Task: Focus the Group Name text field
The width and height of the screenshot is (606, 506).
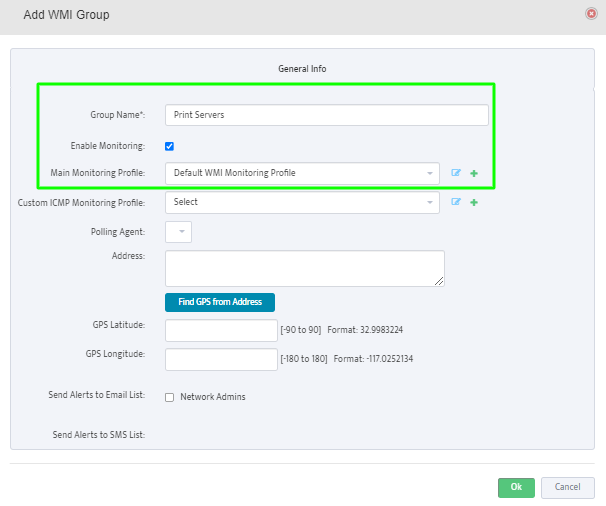Action: click(x=326, y=115)
